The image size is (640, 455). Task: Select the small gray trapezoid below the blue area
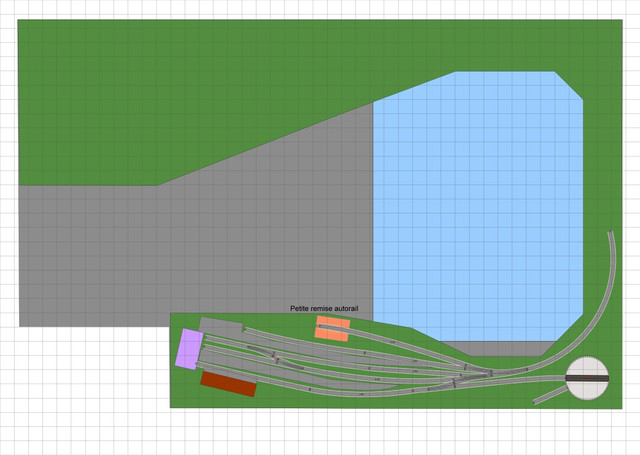(x=498, y=349)
